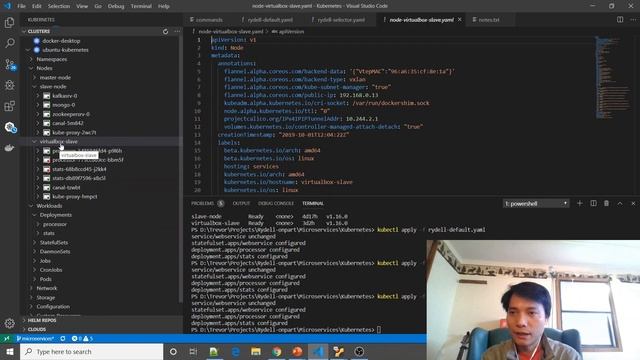Open the Terminal menu

tap(141, 6)
